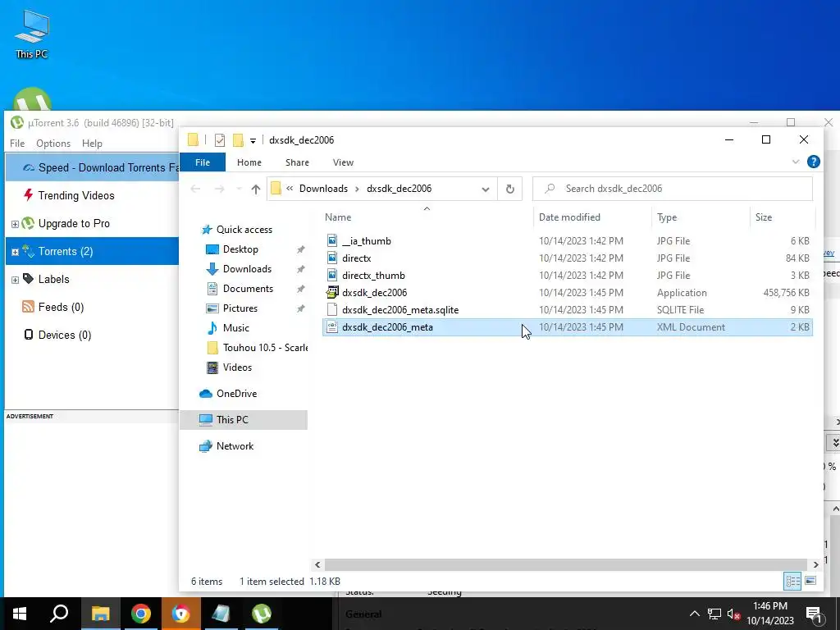
Task: Select the directx JPG file
Action: tap(568, 258)
